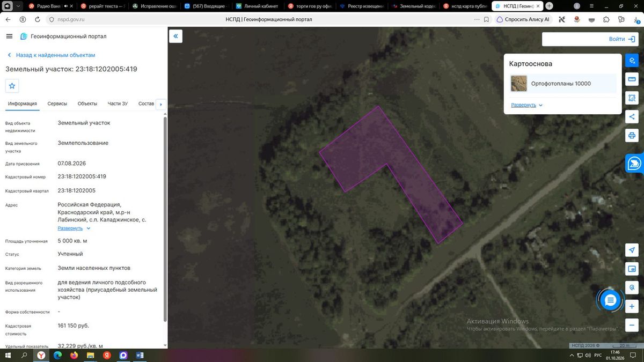
Task: Expand the Картооснова basemap list
Action: (x=526, y=105)
